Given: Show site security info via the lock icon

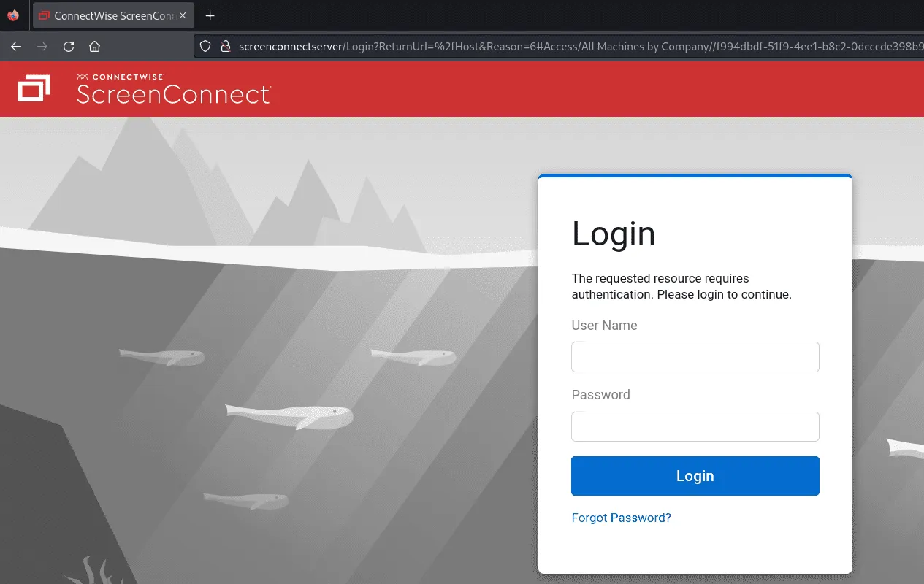Looking at the screenshot, I should [225, 47].
